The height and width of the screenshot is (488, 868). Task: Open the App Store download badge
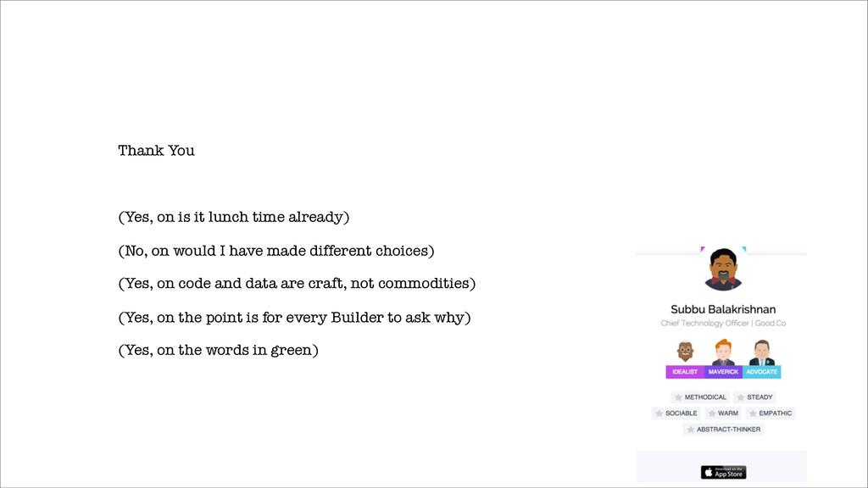tap(724, 472)
